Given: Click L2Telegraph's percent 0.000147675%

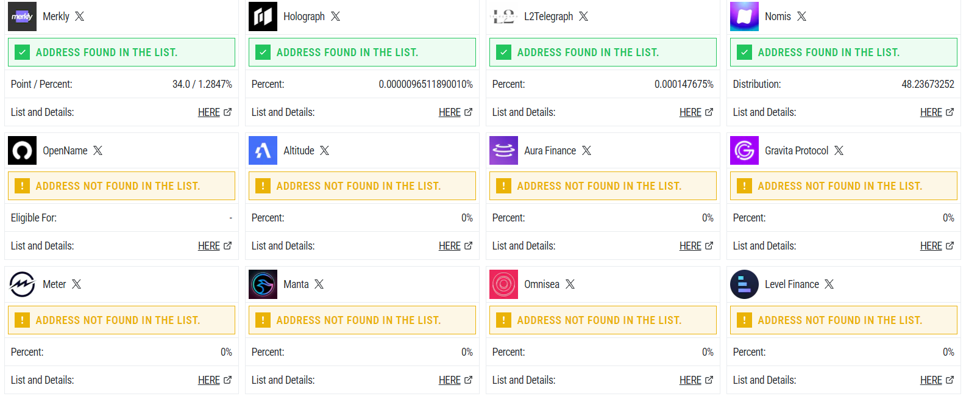Looking at the screenshot, I should [684, 84].
